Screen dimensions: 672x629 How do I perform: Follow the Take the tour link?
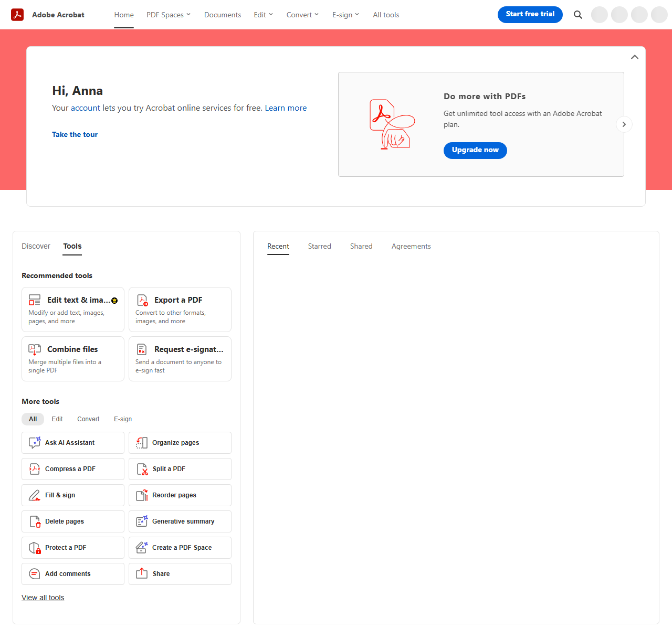pos(75,134)
